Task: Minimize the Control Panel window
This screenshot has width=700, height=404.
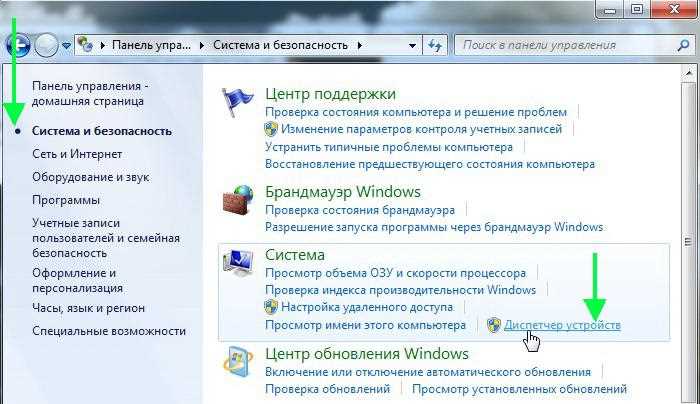Action: pos(609,10)
